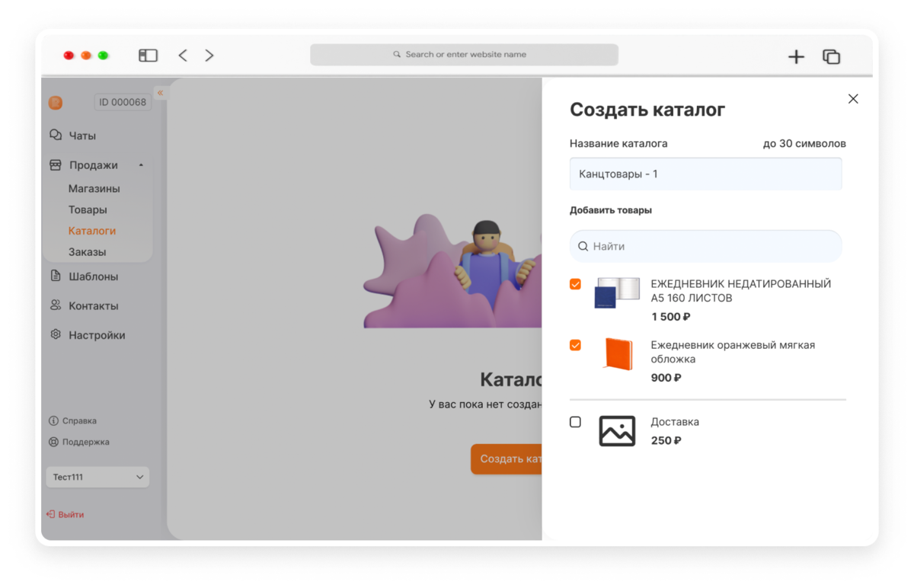Check the Доставка item checkbox
This screenshot has width=914, height=588.
pyautogui.click(x=575, y=422)
